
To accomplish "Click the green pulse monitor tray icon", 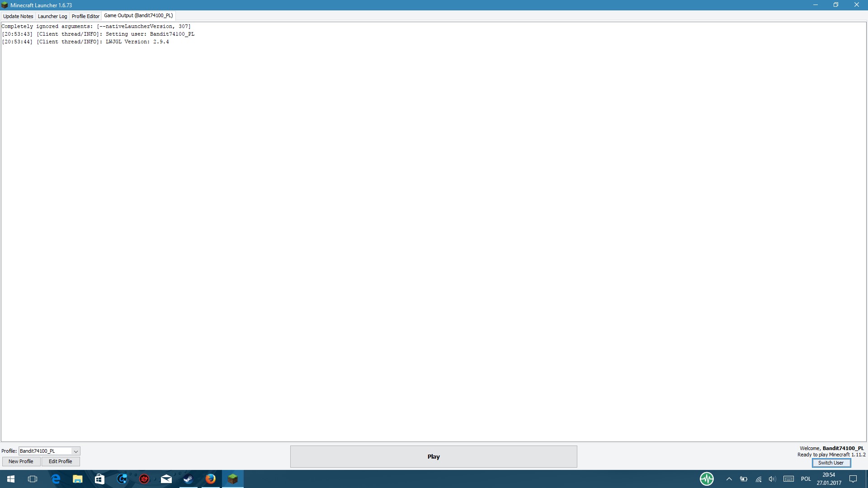I will click(707, 479).
